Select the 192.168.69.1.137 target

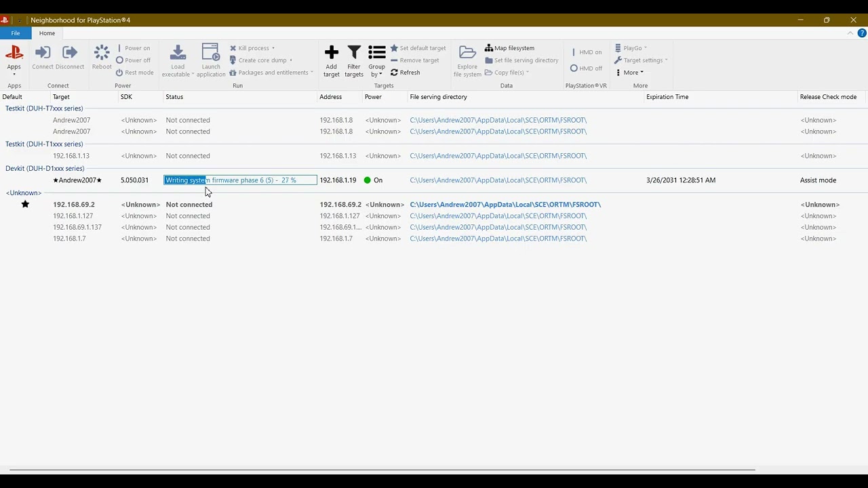click(x=77, y=228)
